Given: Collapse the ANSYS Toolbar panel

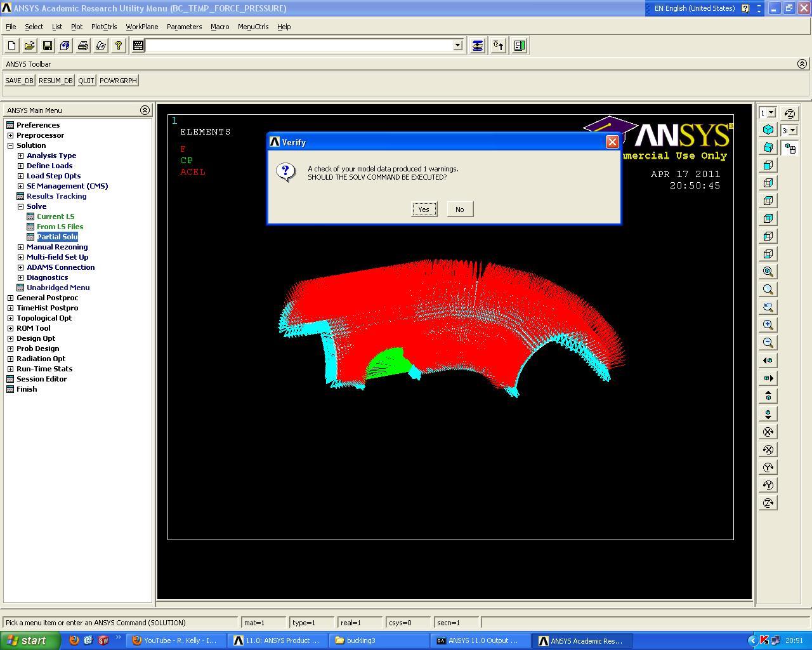Looking at the screenshot, I should coord(802,63).
